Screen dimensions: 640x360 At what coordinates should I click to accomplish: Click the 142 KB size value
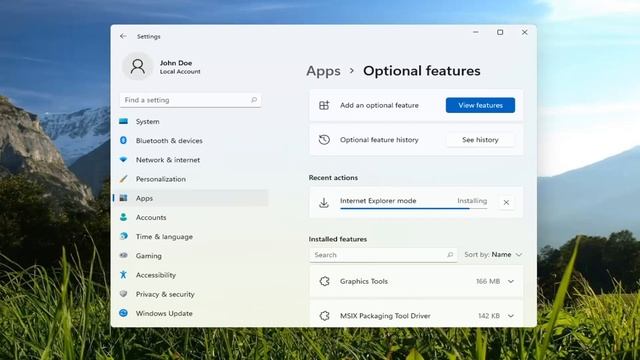pos(489,316)
